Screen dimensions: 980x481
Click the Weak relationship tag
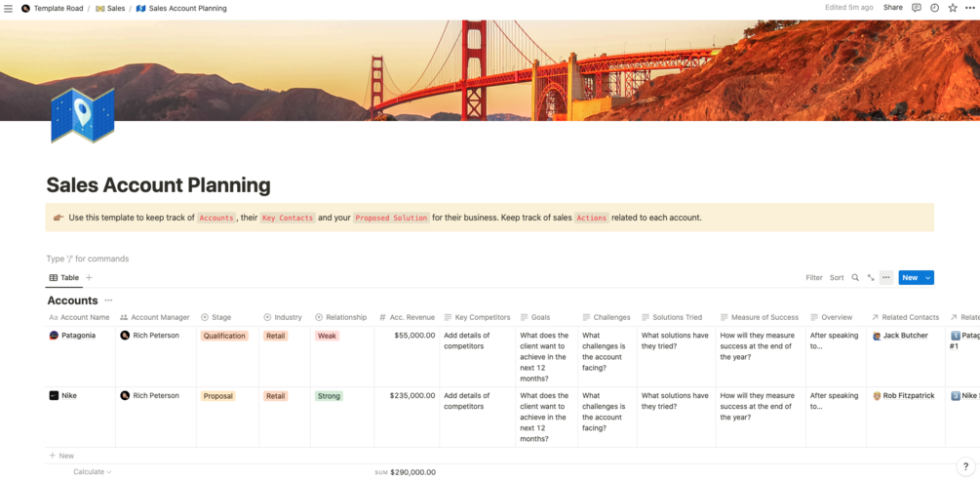click(327, 336)
